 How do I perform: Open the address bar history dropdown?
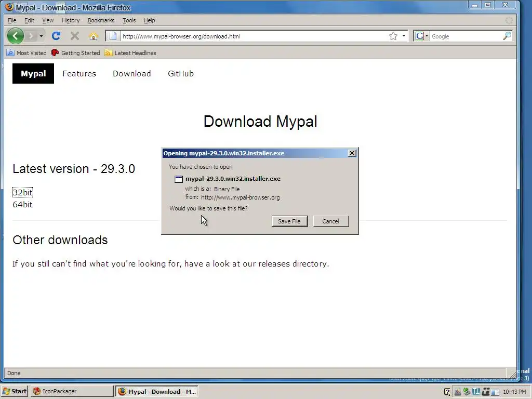(x=404, y=36)
